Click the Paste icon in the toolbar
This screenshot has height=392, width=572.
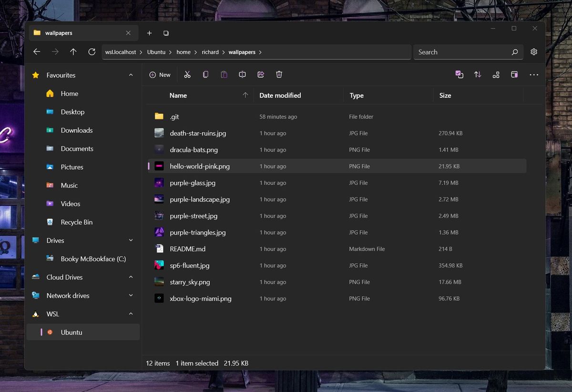pyautogui.click(x=224, y=74)
